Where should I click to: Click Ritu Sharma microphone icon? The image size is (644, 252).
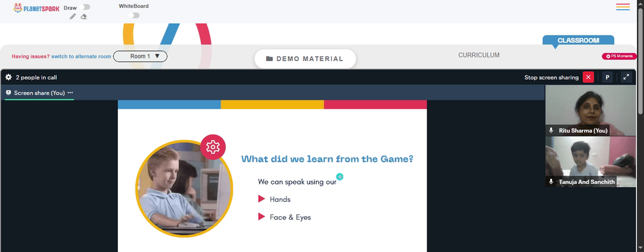551,130
